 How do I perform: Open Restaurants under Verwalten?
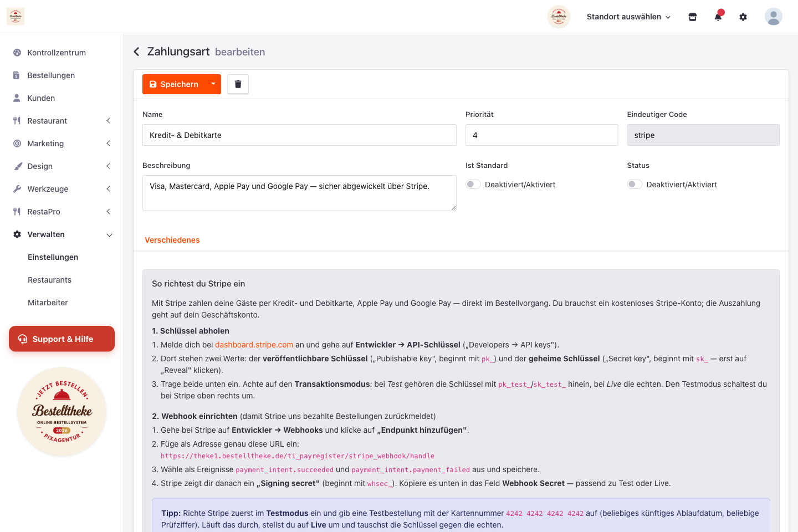click(x=50, y=280)
